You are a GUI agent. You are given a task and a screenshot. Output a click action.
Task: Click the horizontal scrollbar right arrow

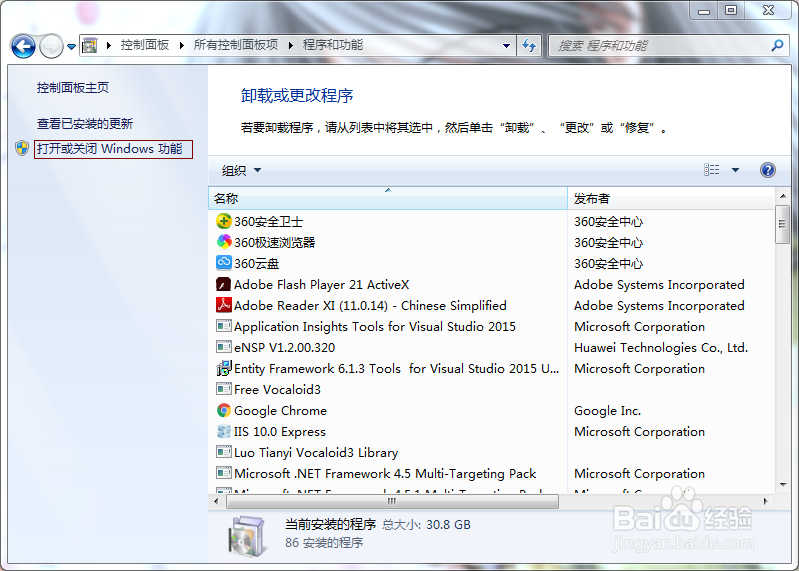(765, 501)
